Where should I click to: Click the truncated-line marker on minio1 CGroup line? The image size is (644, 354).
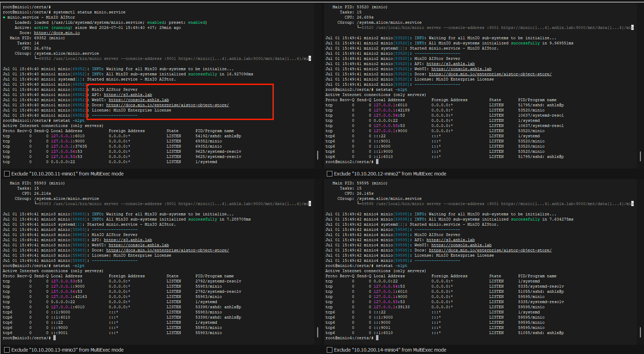310,59
